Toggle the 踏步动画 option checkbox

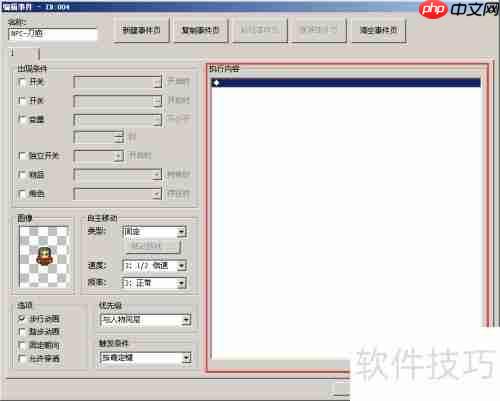tap(22, 332)
